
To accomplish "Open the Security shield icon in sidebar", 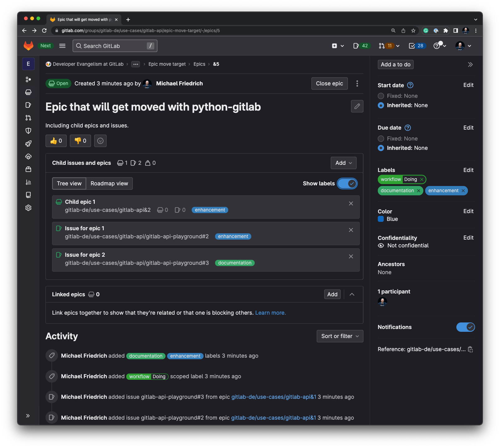I will point(28,131).
